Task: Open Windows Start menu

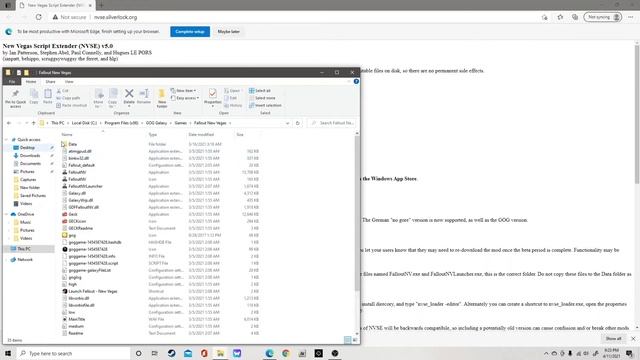Action: tap(8, 353)
